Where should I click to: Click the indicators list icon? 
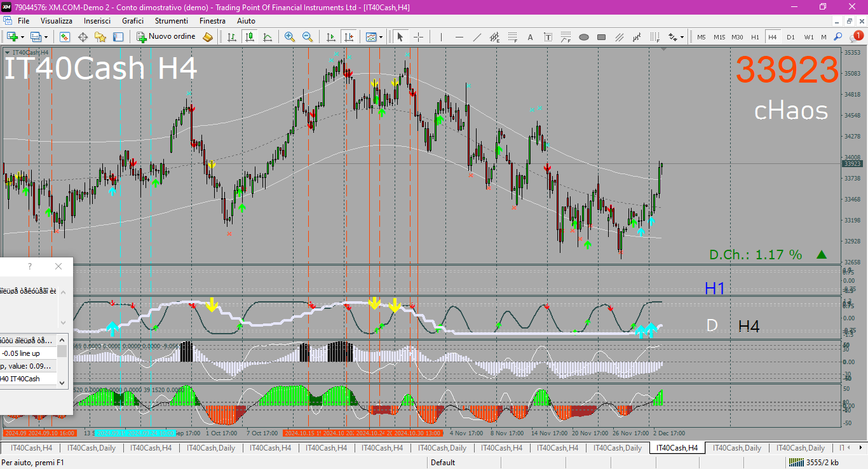pyautogui.click(x=371, y=37)
